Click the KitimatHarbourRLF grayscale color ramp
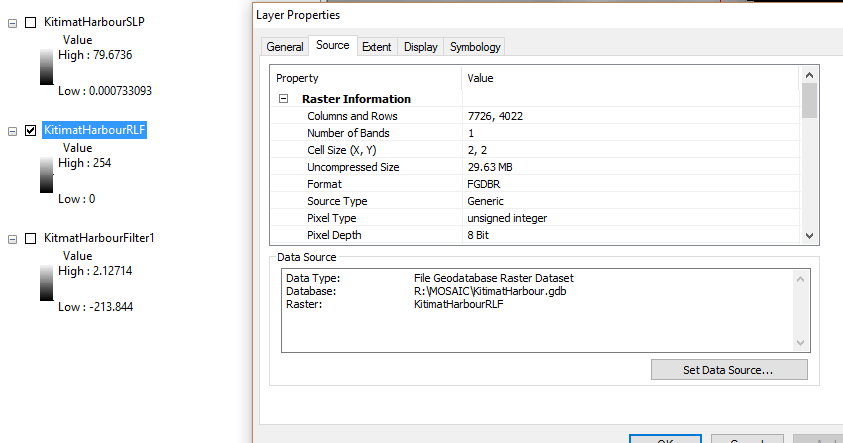843x443 pixels. (47, 174)
